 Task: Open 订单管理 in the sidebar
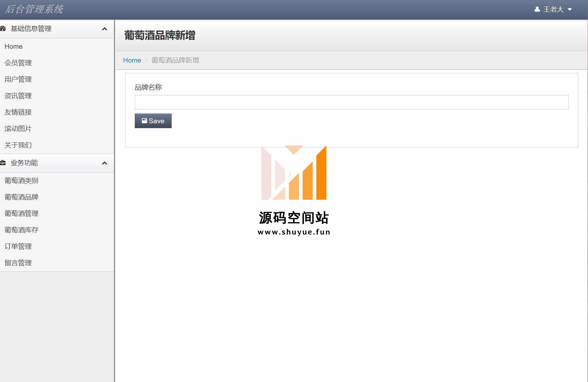tap(18, 246)
